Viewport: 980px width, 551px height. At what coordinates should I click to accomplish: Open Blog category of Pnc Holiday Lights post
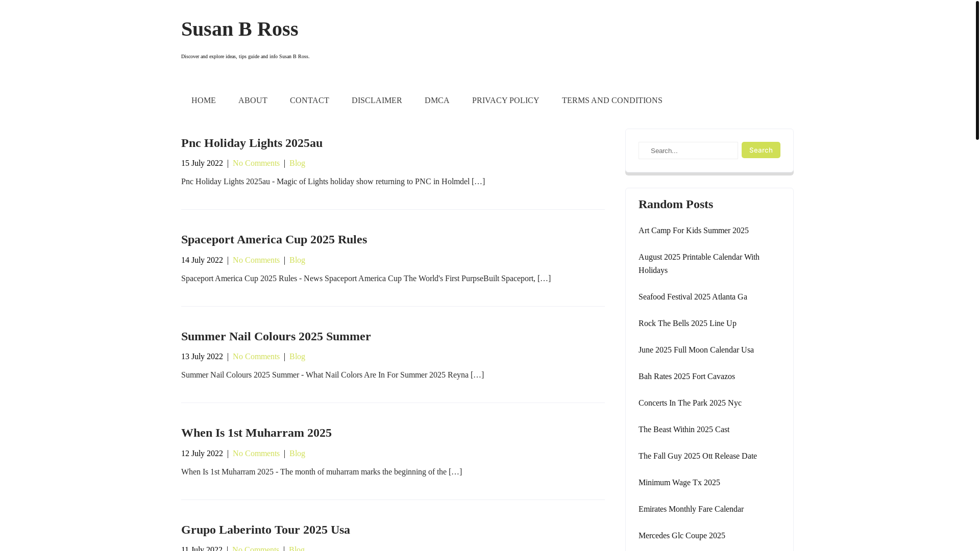pyautogui.click(x=297, y=163)
